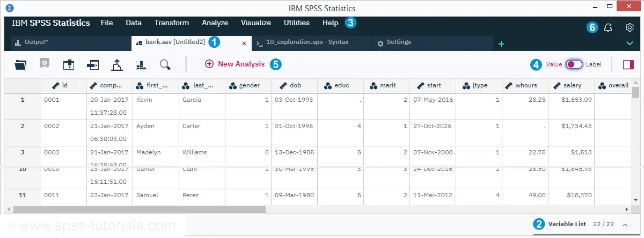
Task: Open a file with the folder icon
Action: click(21, 64)
